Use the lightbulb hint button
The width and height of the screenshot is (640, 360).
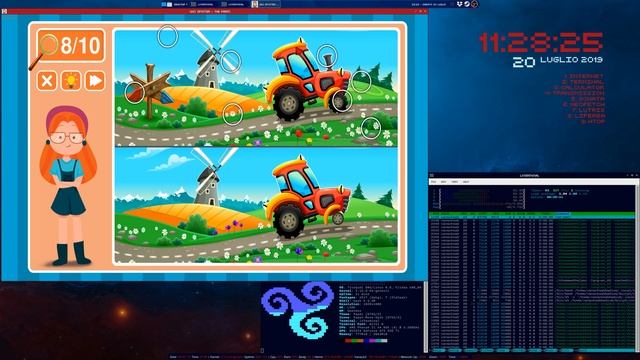point(71,80)
